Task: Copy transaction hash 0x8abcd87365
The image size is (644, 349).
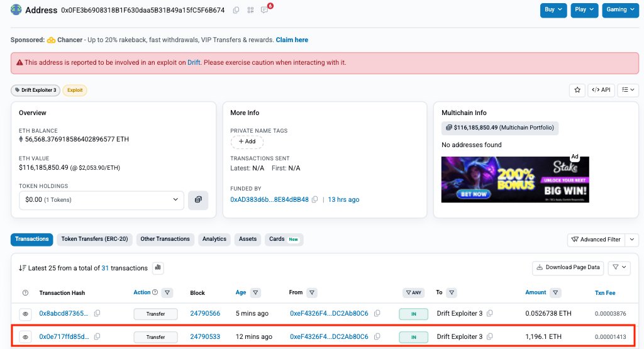Action: (97, 313)
